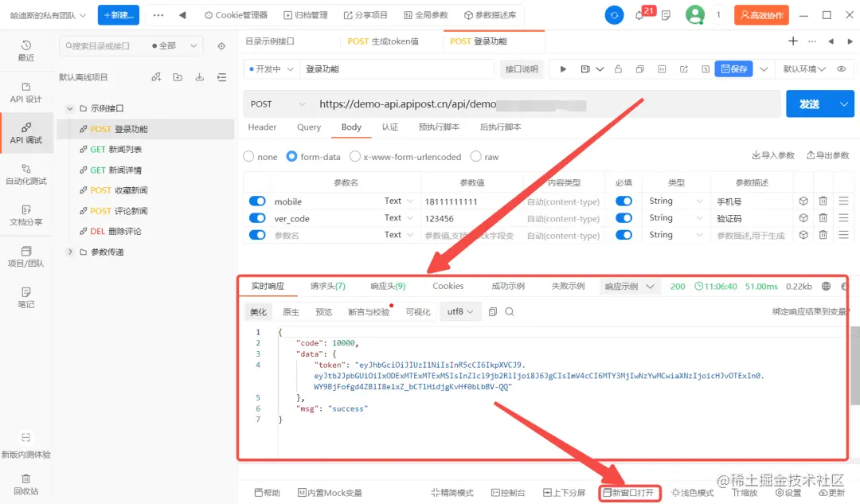Image resolution: width=860 pixels, height=504 pixels.
Task: Toggle the empty parameter row enable switch
Action: [257, 235]
